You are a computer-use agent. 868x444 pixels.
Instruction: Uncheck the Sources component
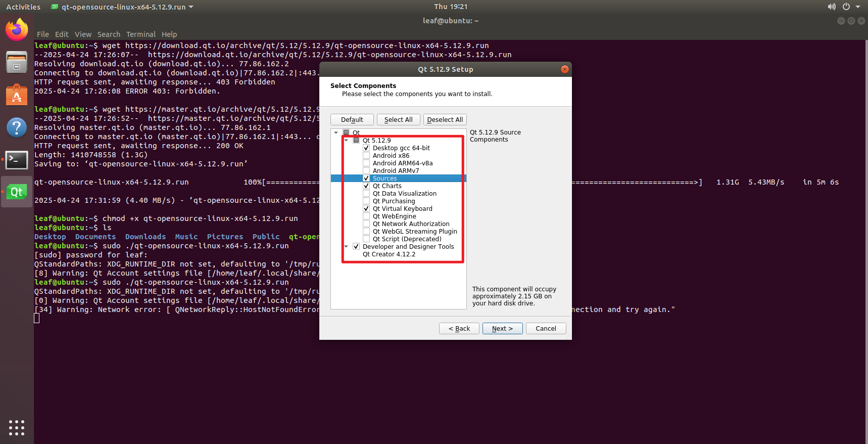tap(366, 179)
